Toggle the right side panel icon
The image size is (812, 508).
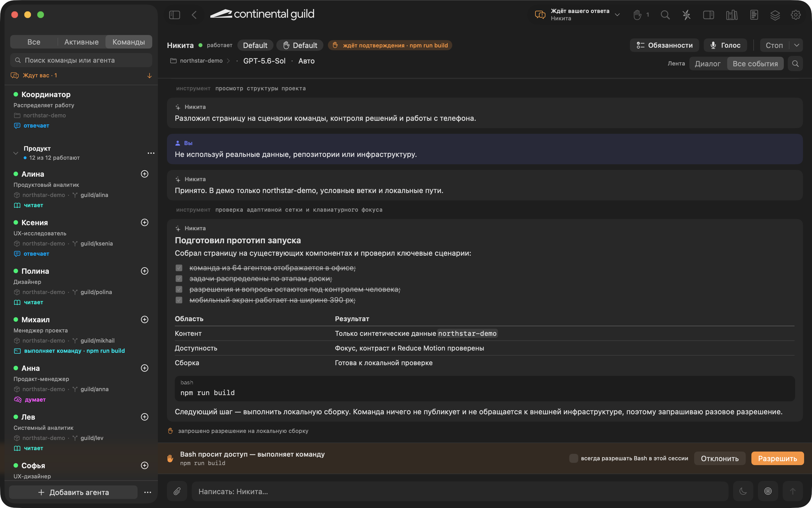pyautogui.click(x=708, y=15)
